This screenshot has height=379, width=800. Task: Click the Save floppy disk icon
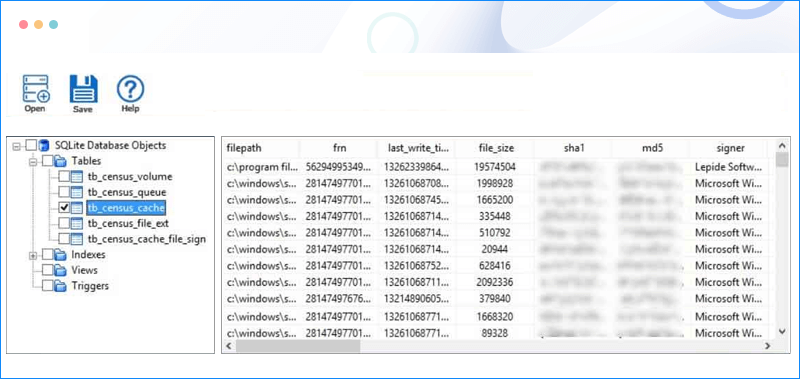point(83,89)
